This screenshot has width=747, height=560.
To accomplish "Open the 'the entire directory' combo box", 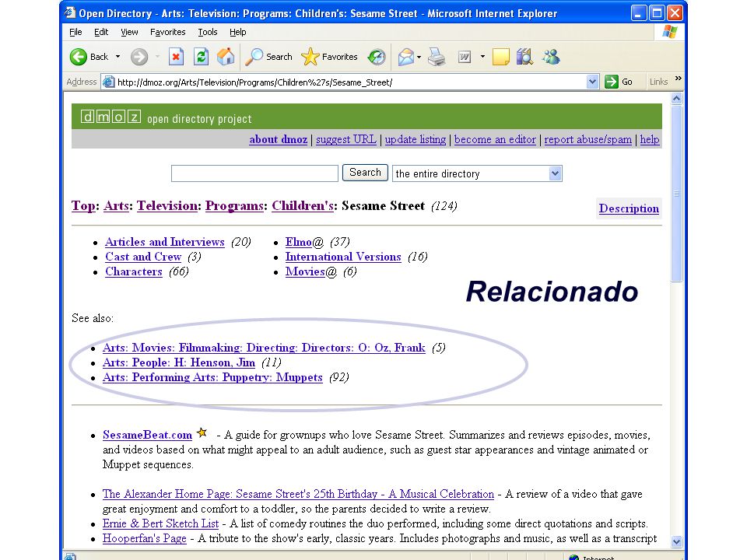I will coord(477,173).
